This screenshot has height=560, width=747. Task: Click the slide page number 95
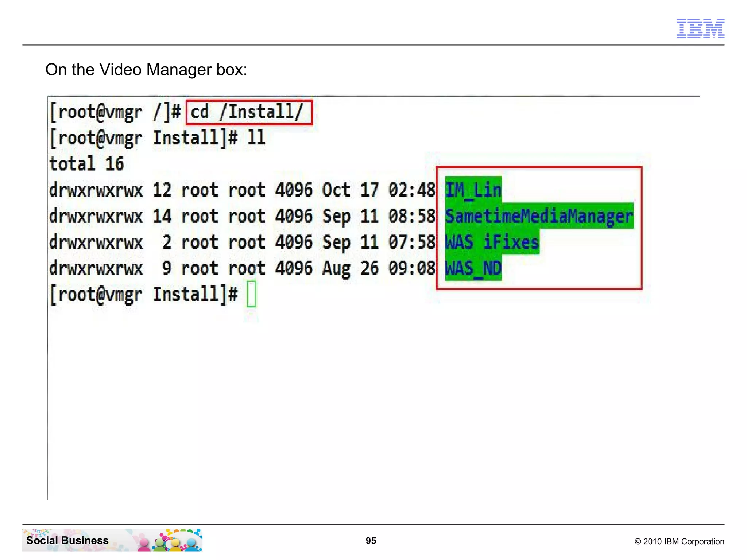pos(371,541)
